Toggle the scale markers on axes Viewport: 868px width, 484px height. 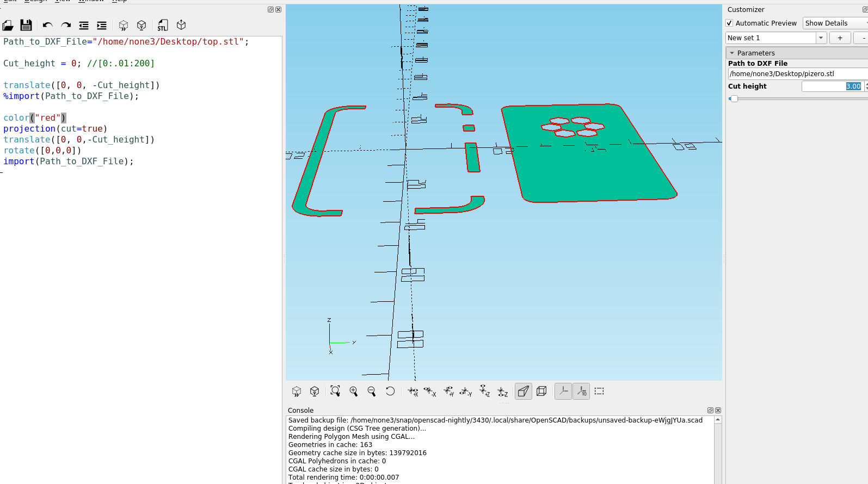point(581,391)
